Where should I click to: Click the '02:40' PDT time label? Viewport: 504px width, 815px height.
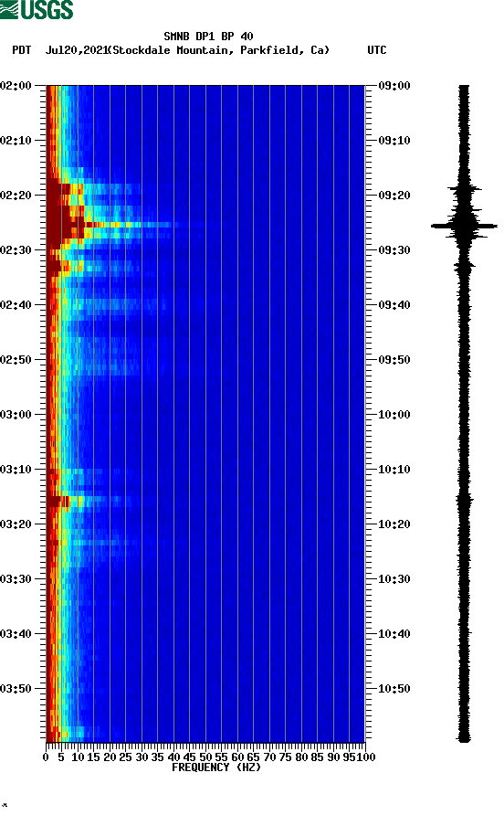pyautogui.click(x=16, y=304)
